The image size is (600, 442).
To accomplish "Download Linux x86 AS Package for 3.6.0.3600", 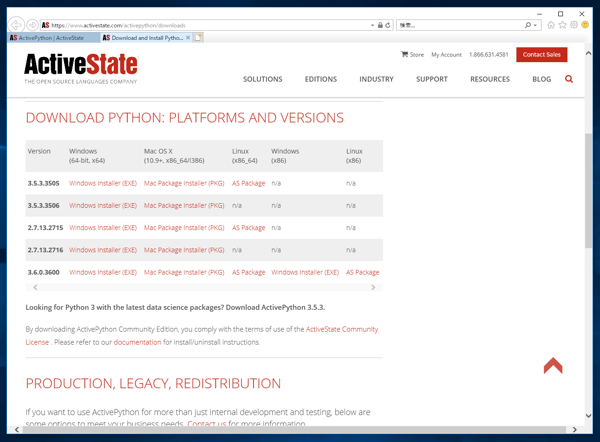I will click(362, 272).
